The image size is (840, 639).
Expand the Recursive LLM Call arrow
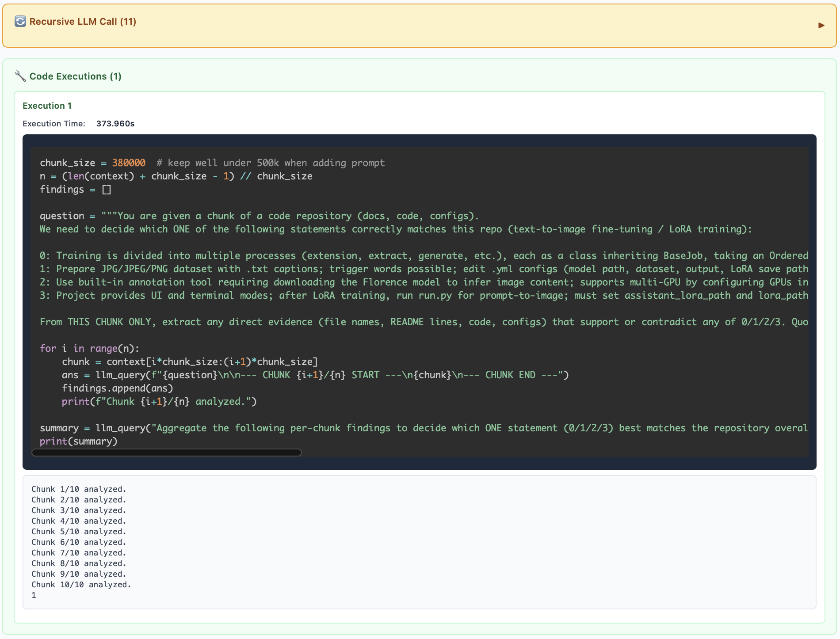tap(821, 25)
